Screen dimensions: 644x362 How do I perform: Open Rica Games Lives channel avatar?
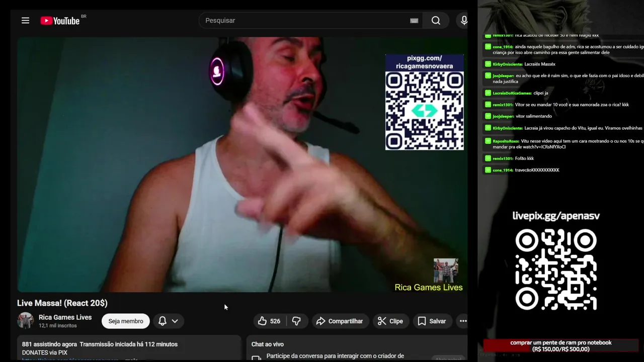25,321
